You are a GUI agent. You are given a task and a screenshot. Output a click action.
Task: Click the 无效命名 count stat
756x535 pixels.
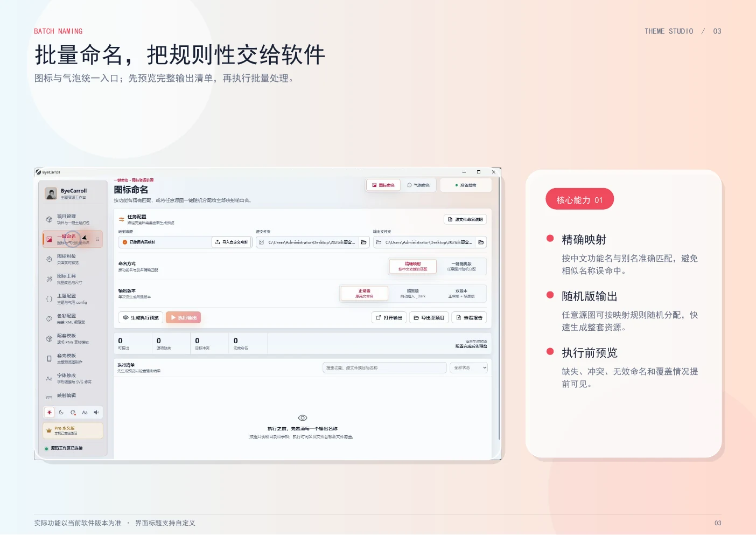[x=248, y=344]
